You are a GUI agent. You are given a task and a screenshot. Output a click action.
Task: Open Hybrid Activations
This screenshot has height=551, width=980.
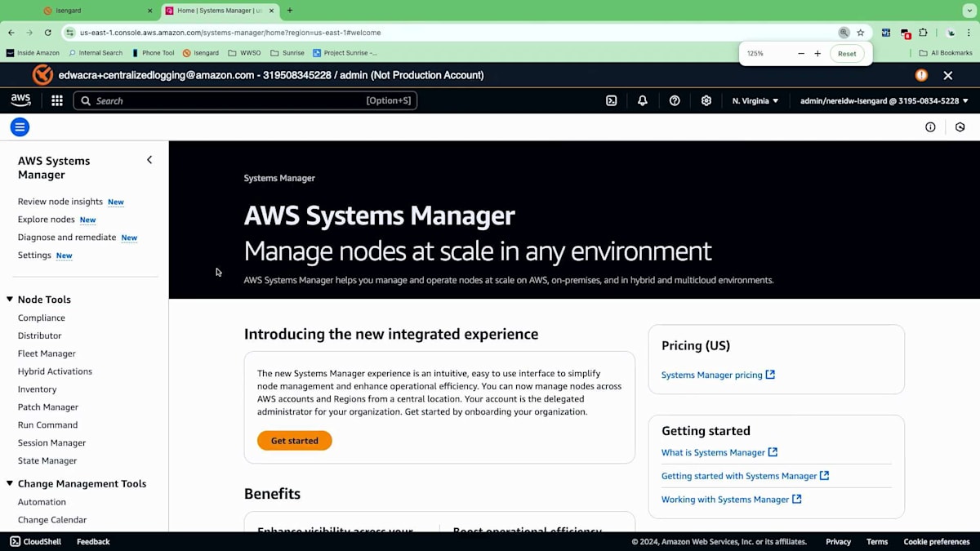coord(55,371)
